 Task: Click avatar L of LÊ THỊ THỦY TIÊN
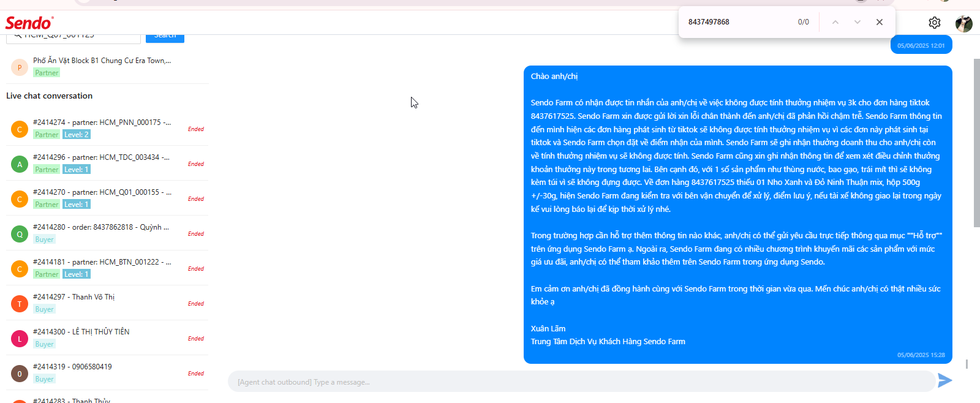coord(20,339)
